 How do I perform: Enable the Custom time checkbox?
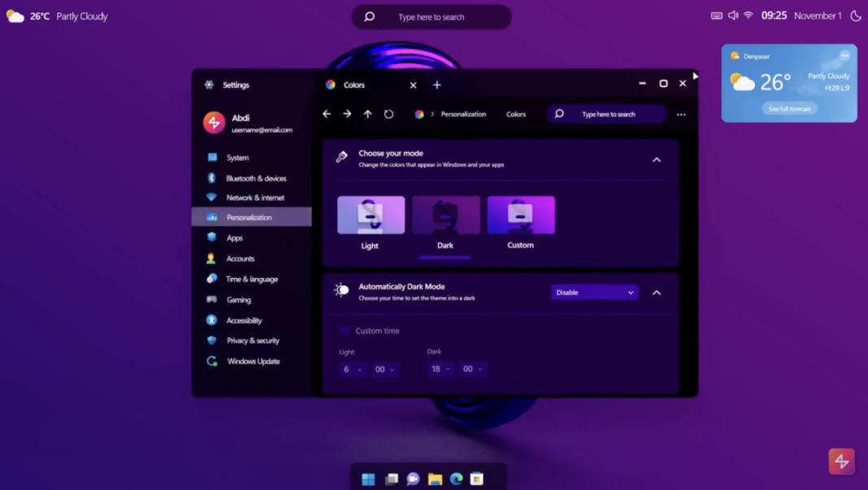tap(345, 331)
